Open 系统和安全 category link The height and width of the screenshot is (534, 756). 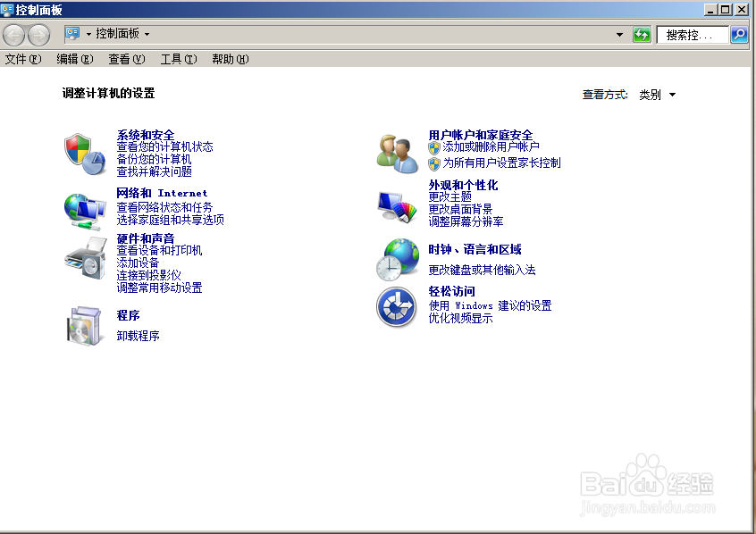pyautogui.click(x=146, y=135)
